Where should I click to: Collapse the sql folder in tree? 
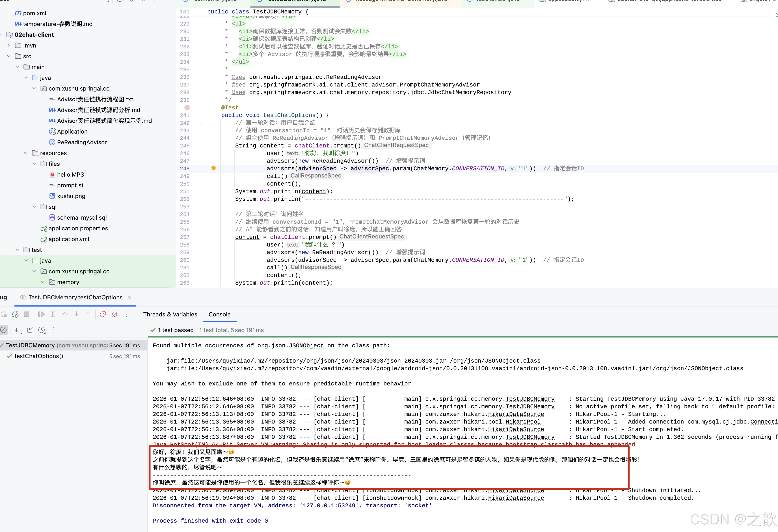tap(34, 207)
